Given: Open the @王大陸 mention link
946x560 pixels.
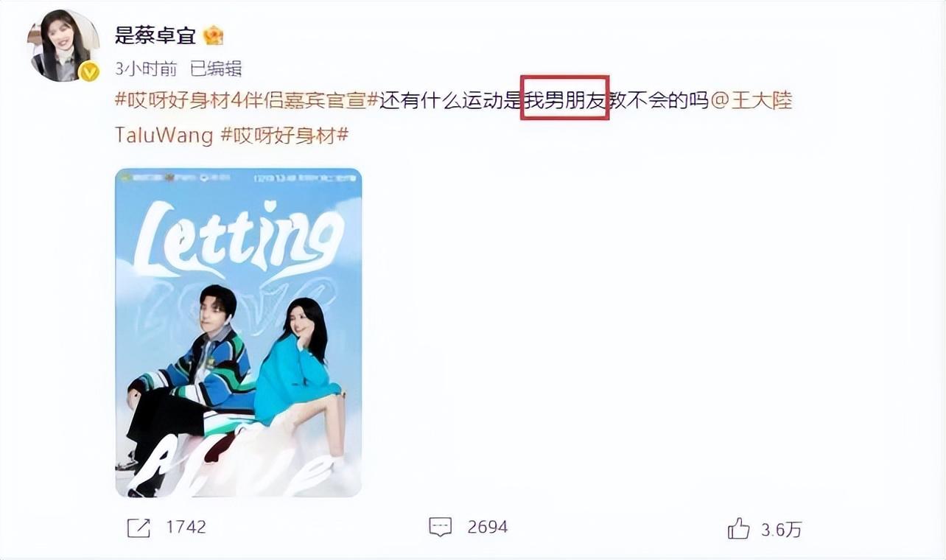Looking at the screenshot, I should [751, 100].
